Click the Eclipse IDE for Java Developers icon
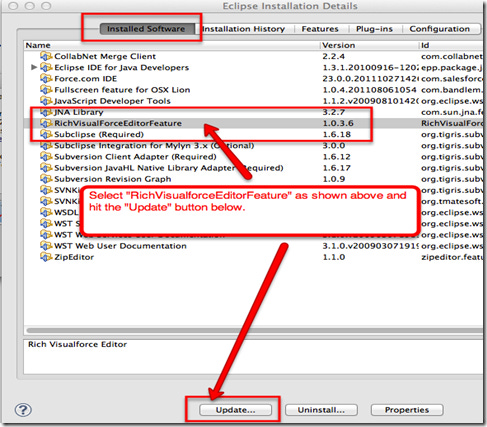 point(46,68)
